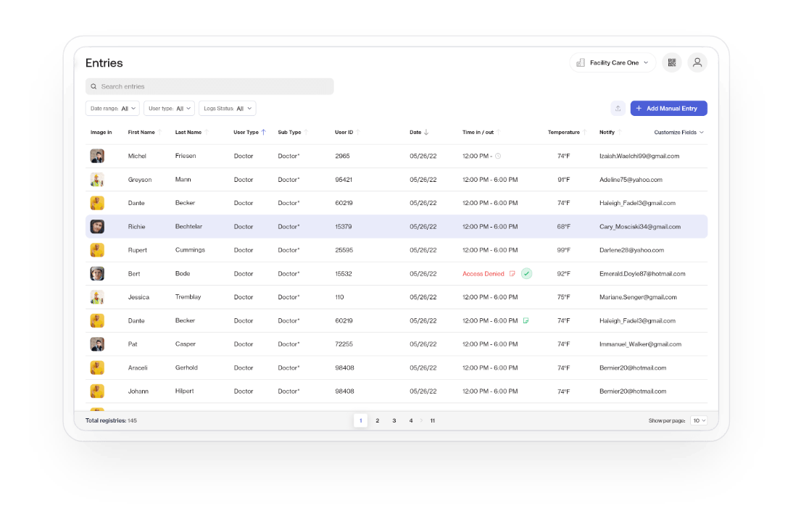Open Michel Friesen's photo thumbnail
Image resolution: width=793 pixels, height=532 pixels.
tap(97, 156)
